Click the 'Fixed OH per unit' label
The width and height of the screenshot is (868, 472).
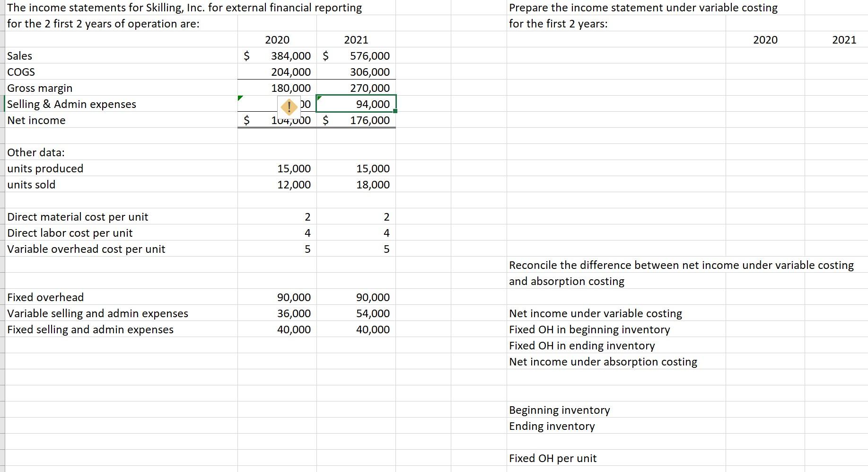(x=553, y=458)
